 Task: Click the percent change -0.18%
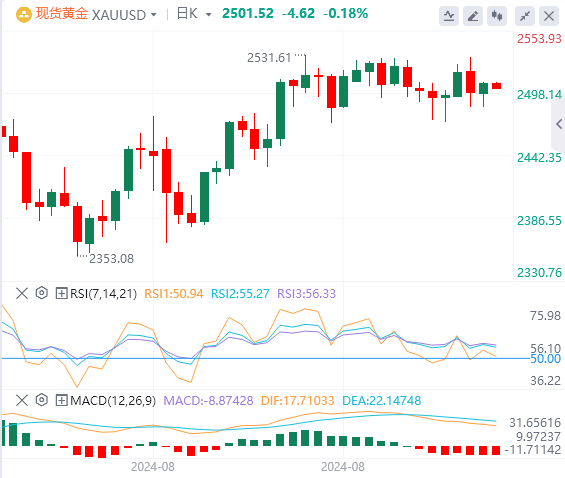[x=346, y=14]
